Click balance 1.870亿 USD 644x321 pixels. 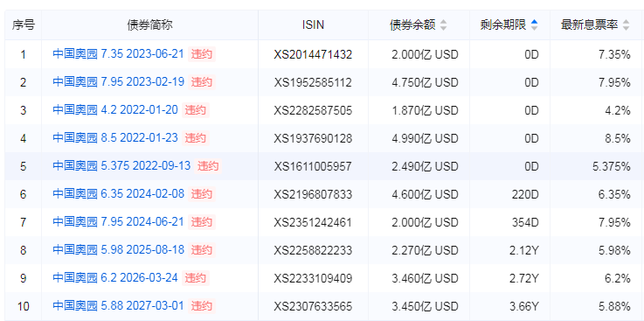(425, 110)
